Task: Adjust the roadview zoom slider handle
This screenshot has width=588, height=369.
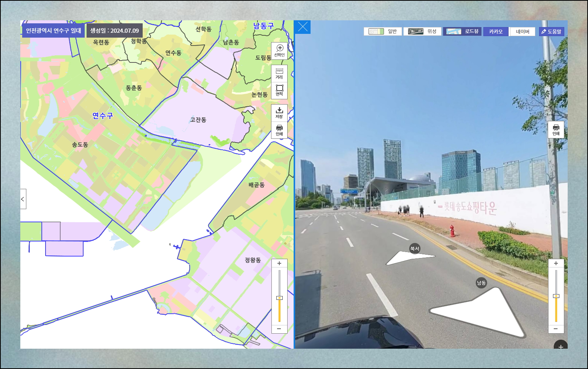Action: point(556,296)
